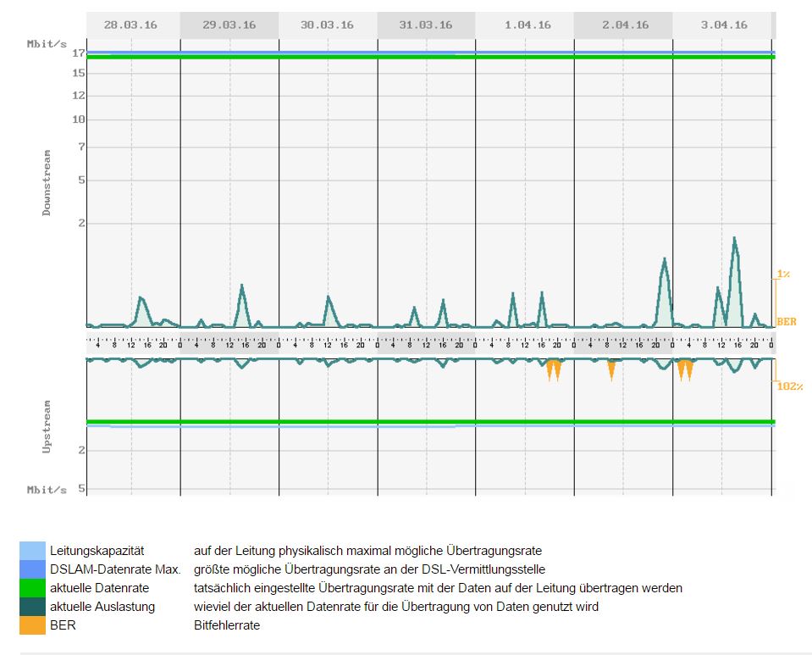Viewport: 812px width, 655px height.
Task: Select the 3.04.16 date header
Action: 721,25
